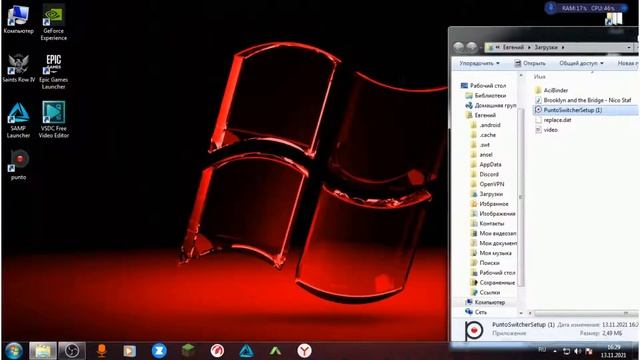
Task: Click the taskbar clock and date
Action: pos(613,351)
